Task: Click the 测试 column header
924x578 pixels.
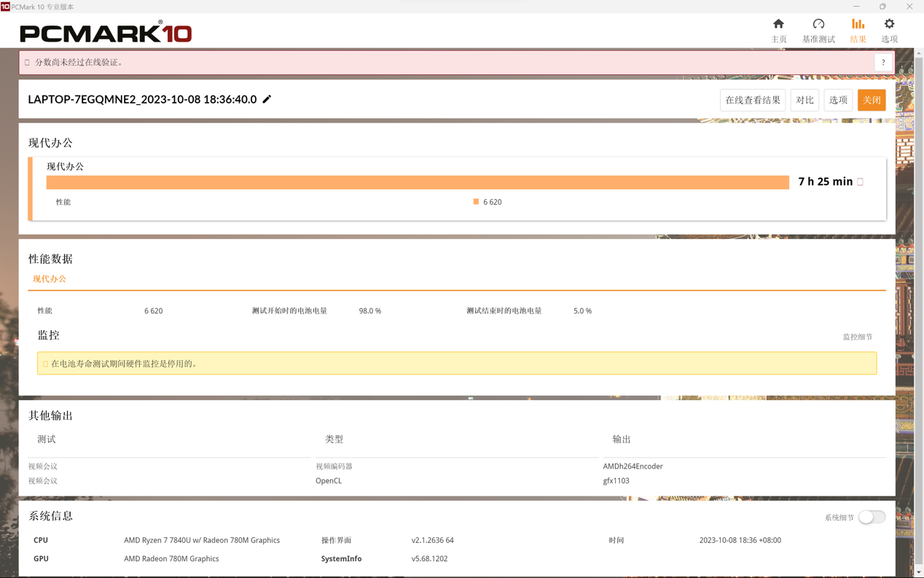Action: [x=47, y=440]
